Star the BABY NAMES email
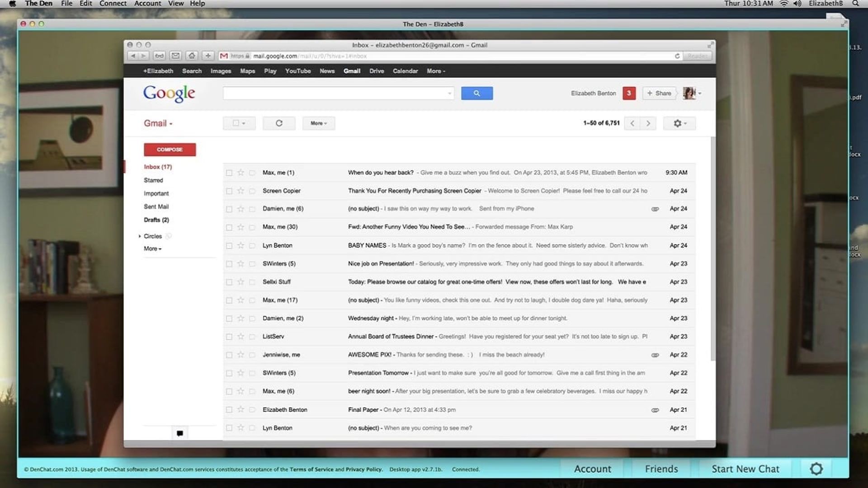 pos(241,245)
